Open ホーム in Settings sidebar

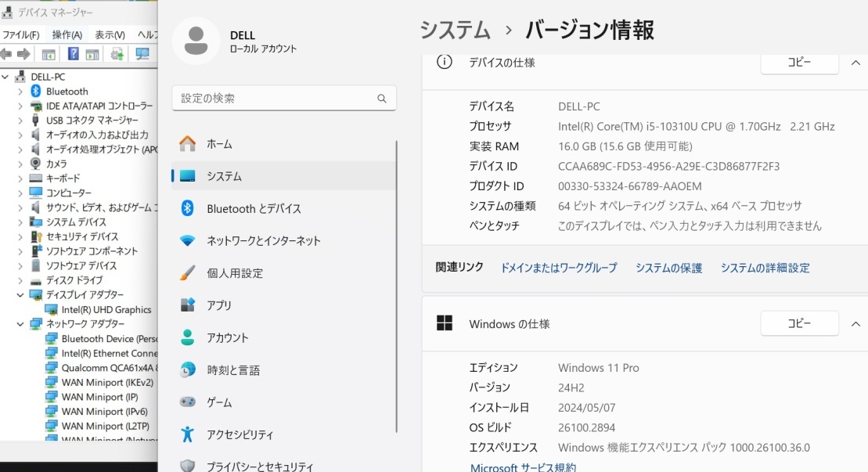click(283, 144)
